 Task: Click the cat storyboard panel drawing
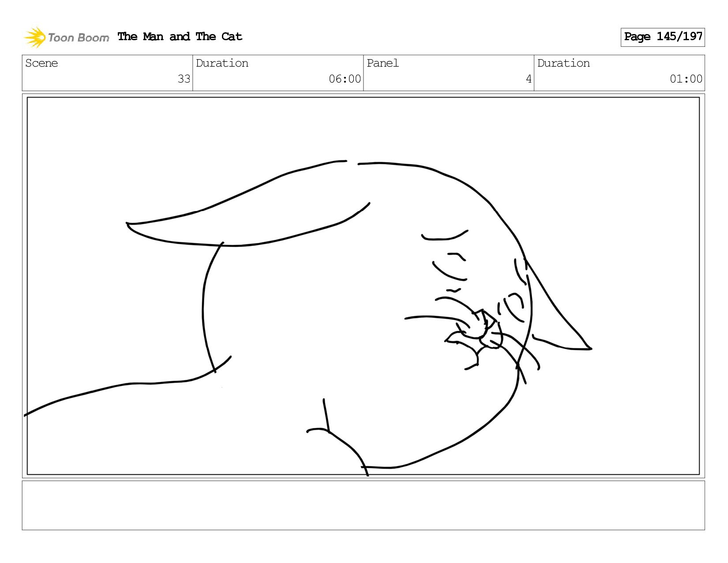(363, 286)
